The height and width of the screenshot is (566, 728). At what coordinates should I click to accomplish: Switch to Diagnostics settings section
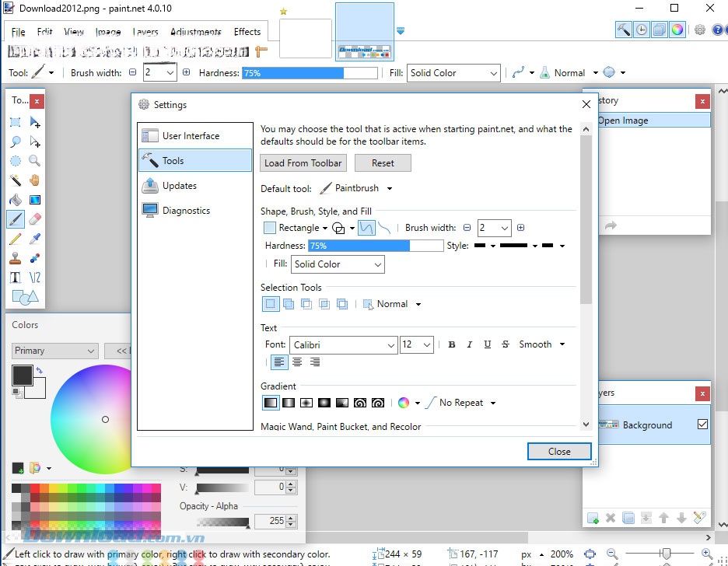[x=195, y=211]
